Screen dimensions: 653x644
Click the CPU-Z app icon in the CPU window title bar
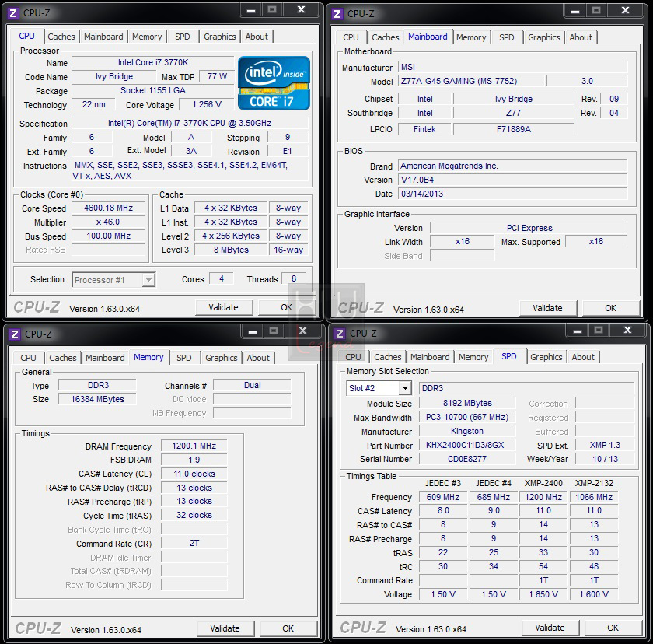13,13
